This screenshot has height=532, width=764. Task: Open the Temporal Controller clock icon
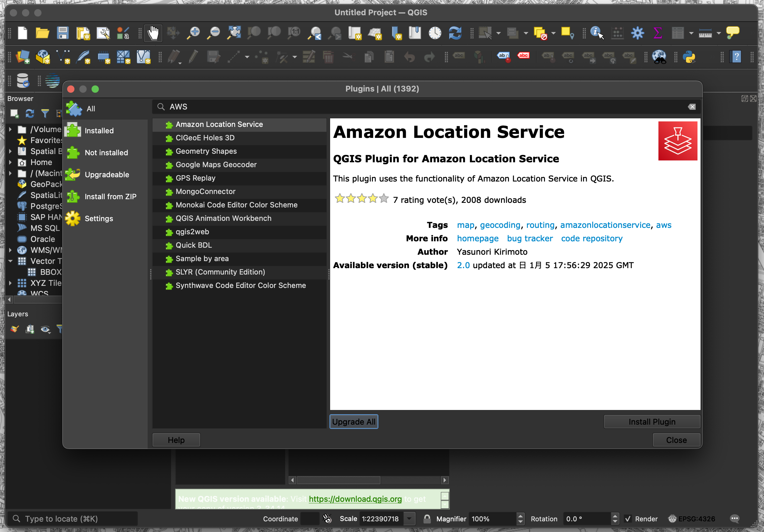click(x=435, y=33)
